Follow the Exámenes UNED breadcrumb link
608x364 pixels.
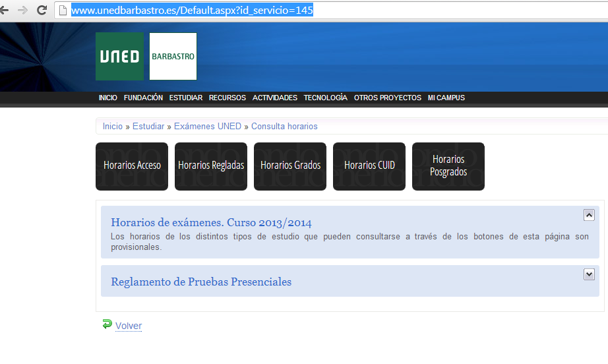207,127
